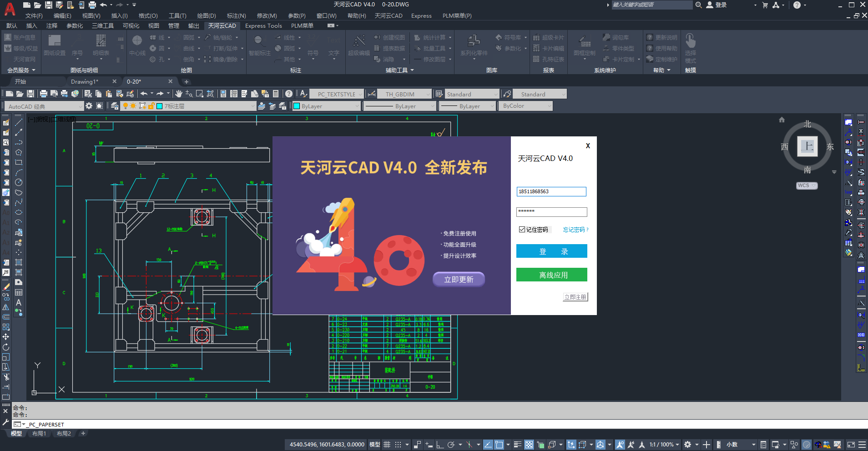Select the multiline Text A tool
Viewport: 868px width, 451px height.
point(19,302)
